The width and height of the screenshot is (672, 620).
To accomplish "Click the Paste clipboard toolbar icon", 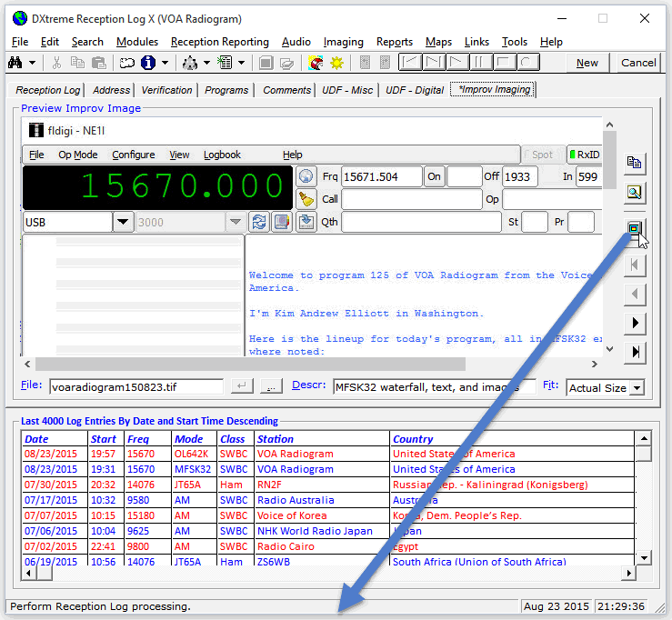I will (99, 63).
